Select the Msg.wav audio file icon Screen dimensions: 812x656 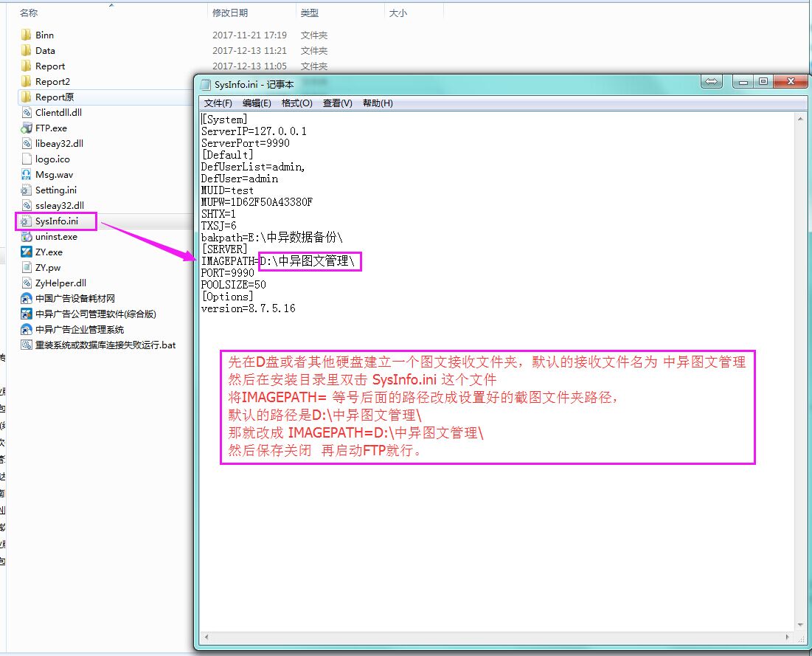pyautogui.click(x=27, y=175)
